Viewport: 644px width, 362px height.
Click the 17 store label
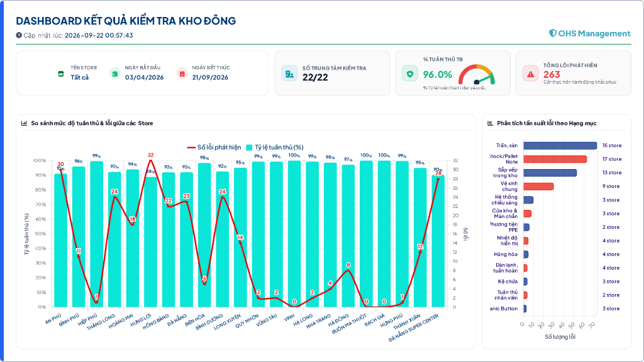click(612, 159)
